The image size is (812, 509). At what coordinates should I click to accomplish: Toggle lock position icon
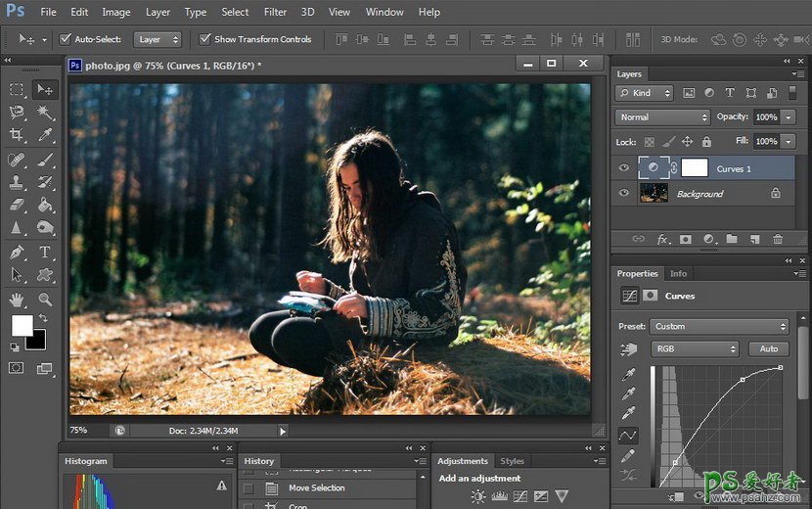[x=687, y=142]
